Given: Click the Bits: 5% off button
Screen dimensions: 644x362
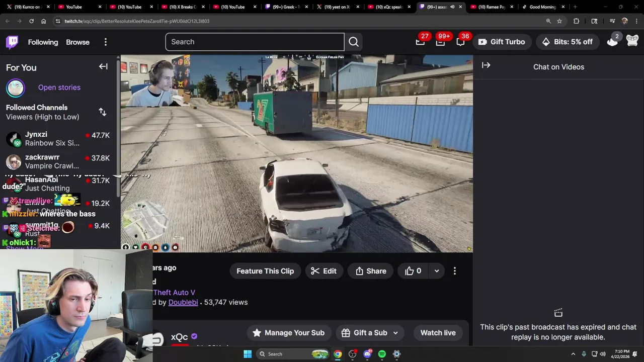Looking at the screenshot, I should click(567, 42).
